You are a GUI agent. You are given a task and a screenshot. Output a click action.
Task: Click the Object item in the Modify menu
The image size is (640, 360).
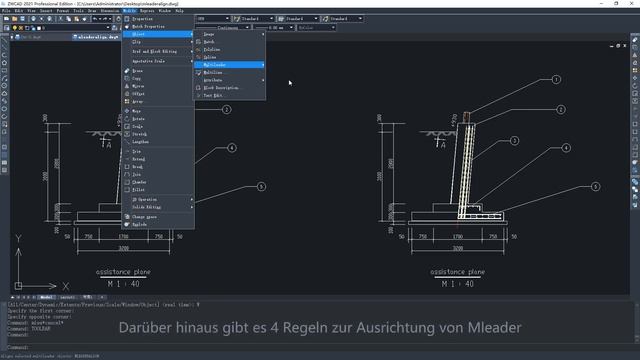click(158, 34)
